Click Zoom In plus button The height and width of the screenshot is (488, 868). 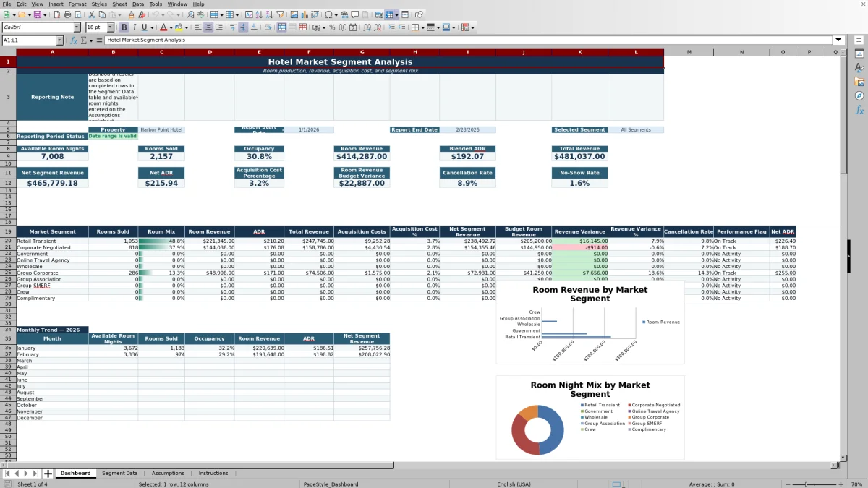pos(841,484)
